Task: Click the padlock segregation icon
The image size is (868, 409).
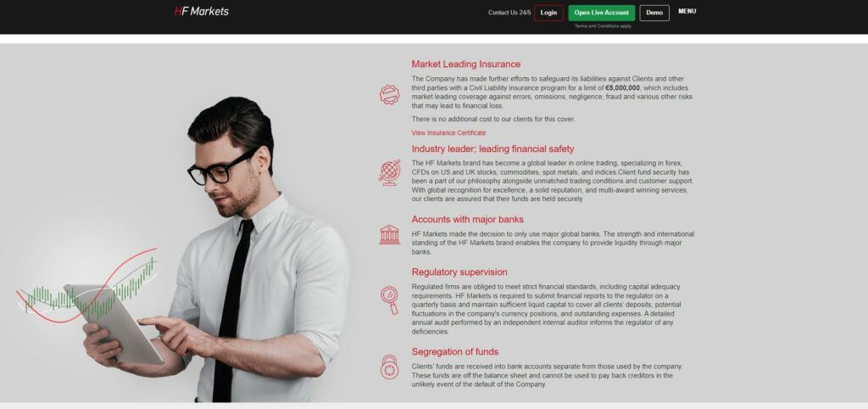Action: pyautogui.click(x=389, y=367)
